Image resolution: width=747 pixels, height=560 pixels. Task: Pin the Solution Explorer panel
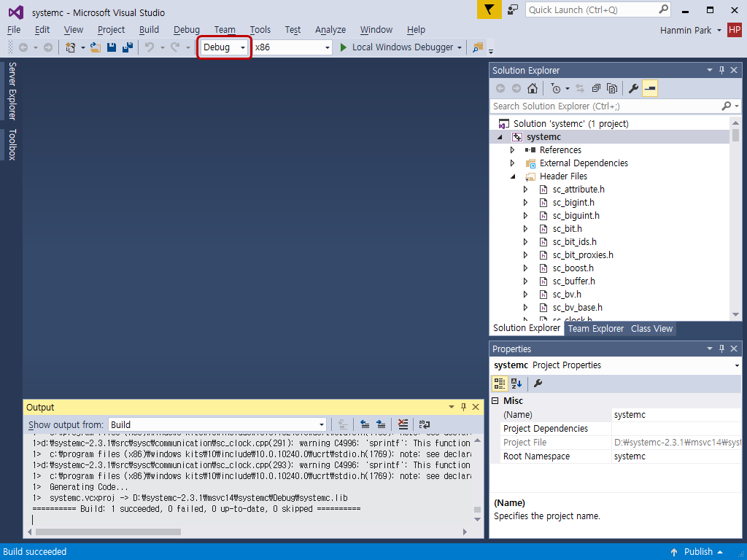(721, 70)
